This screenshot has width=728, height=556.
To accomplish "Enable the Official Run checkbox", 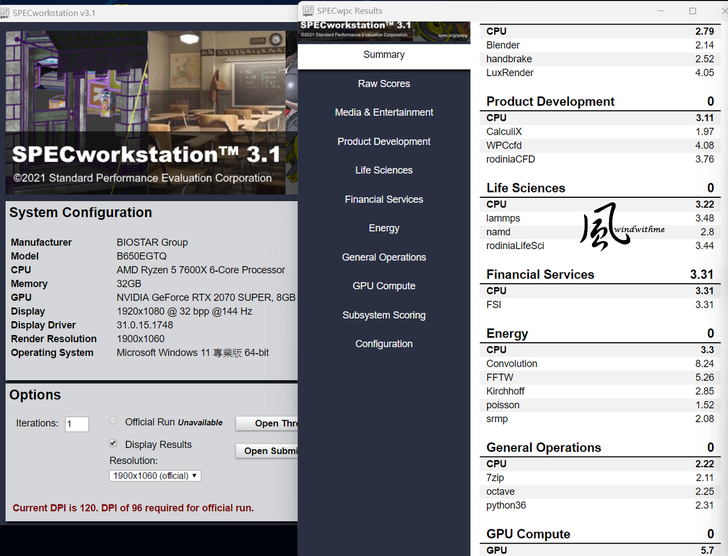I will pyautogui.click(x=113, y=422).
